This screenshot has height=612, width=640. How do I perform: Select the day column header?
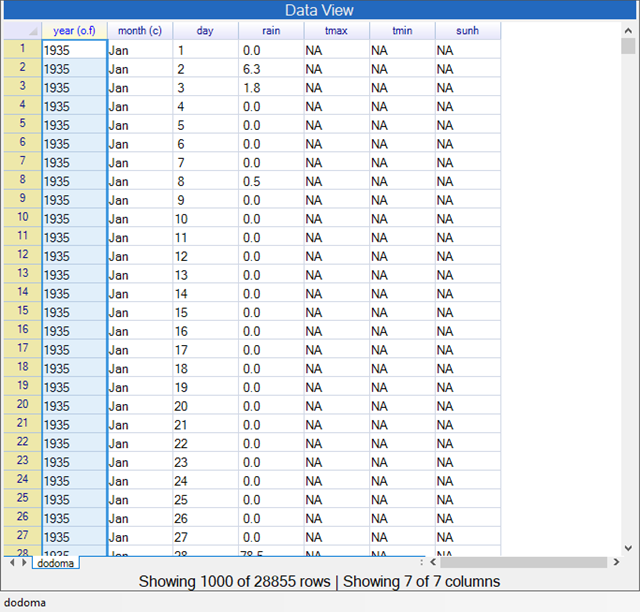coord(205,31)
